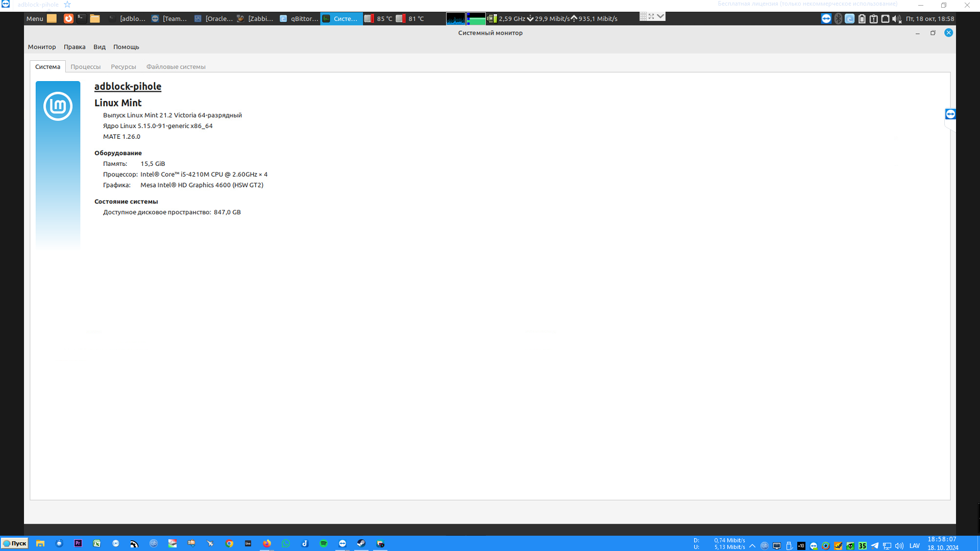Switch LAV keyboard language indicator
The image size is (980, 551).
click(915, 545)
